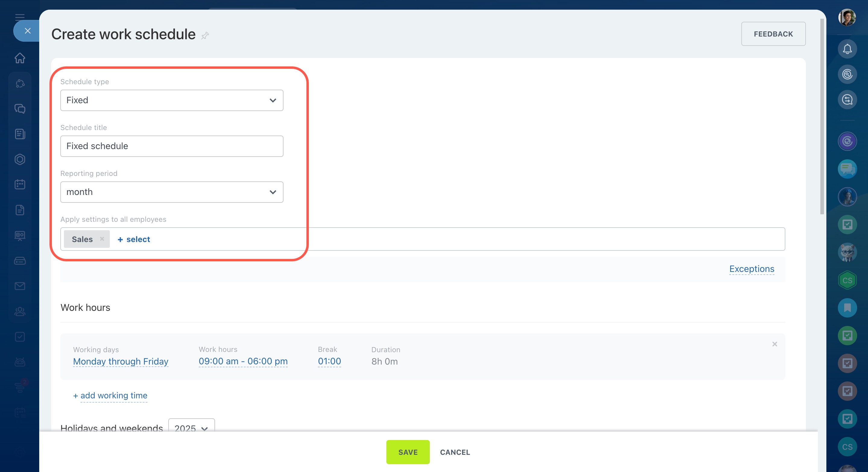The image size is (868, 472).
Task: Click the home icon in left sidebar
Action: [20, 58]
